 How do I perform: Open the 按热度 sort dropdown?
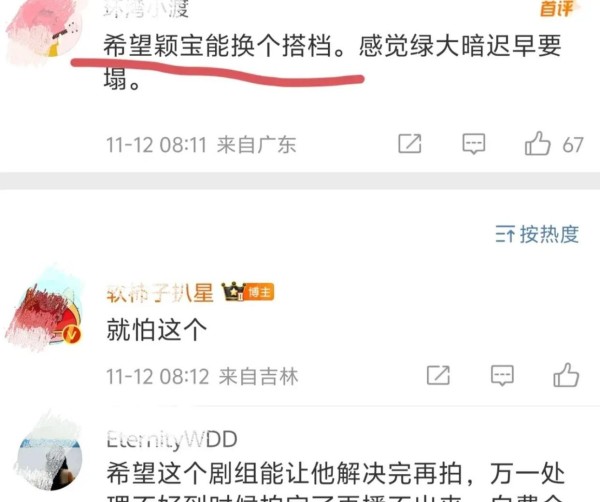pos(537,234)
